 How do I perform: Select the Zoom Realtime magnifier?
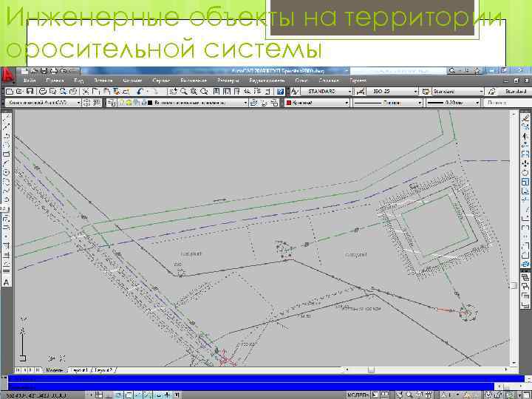pos(183,92)
